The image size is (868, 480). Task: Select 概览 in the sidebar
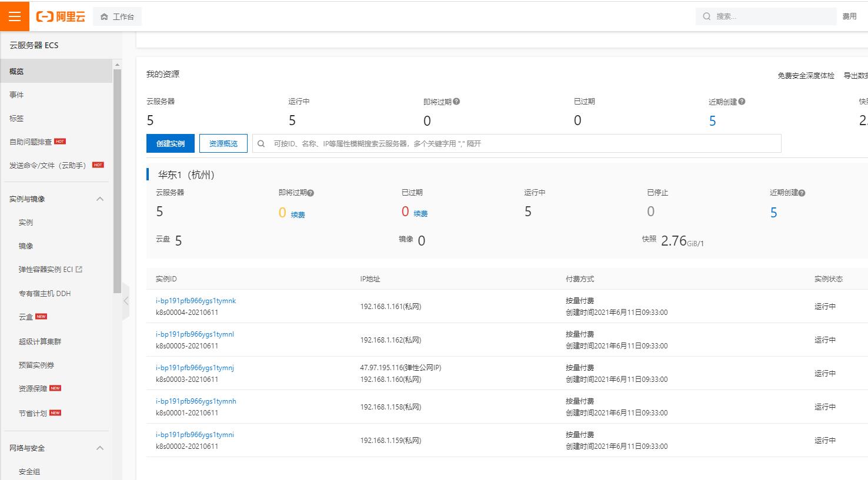(x=56, y=71)
